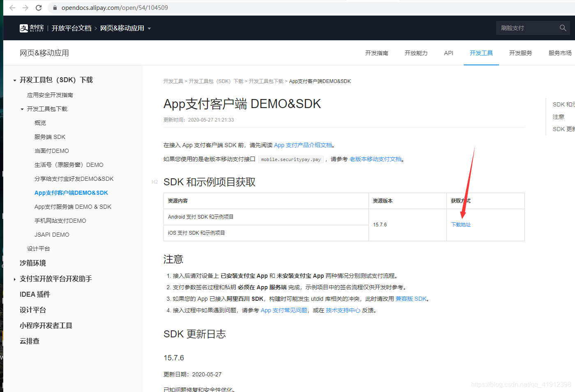Reload the page with the refresh icon
Viewport: 575px width, 392px height.
(x=39, y=8)
